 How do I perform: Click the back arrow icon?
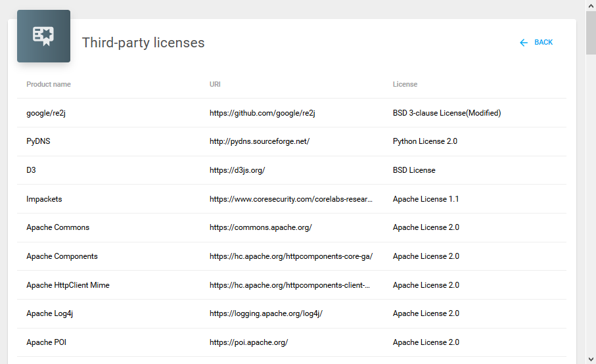[524, 43]
